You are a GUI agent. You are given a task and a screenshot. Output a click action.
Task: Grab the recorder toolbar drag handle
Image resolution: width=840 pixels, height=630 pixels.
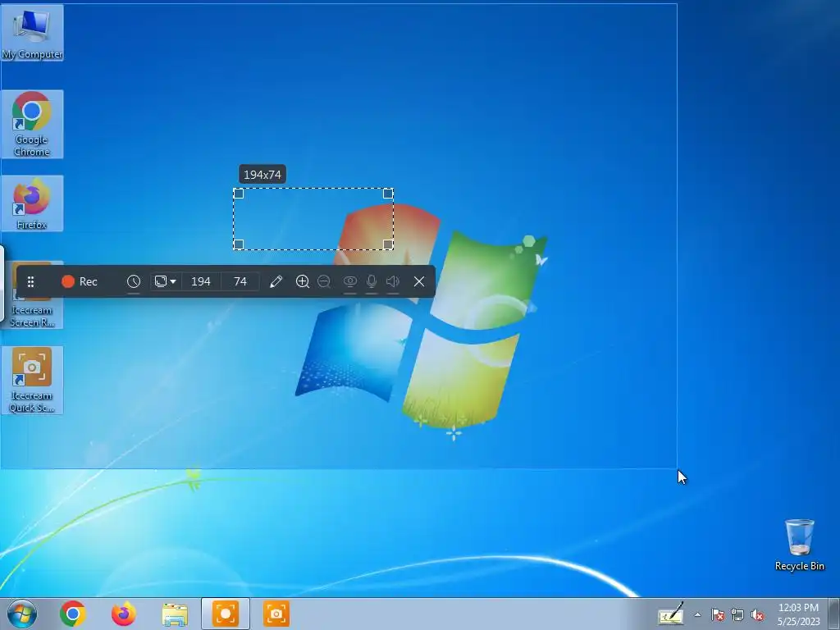click(30, 281)
